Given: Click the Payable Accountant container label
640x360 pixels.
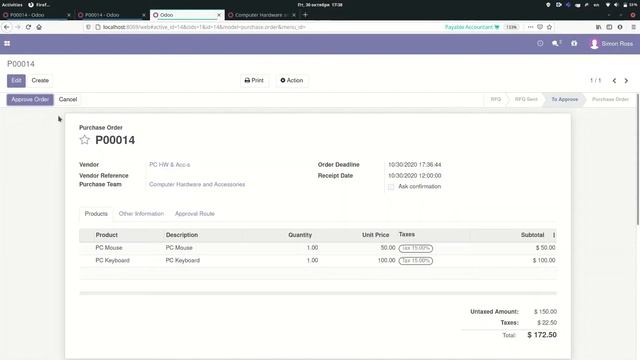Looking at the screenshot, I should tap(472, 27).
